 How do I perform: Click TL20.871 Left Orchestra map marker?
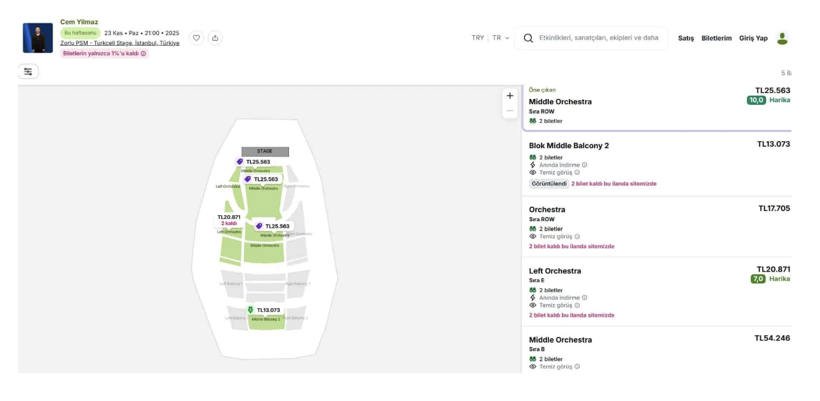click(x=229, y=217)
